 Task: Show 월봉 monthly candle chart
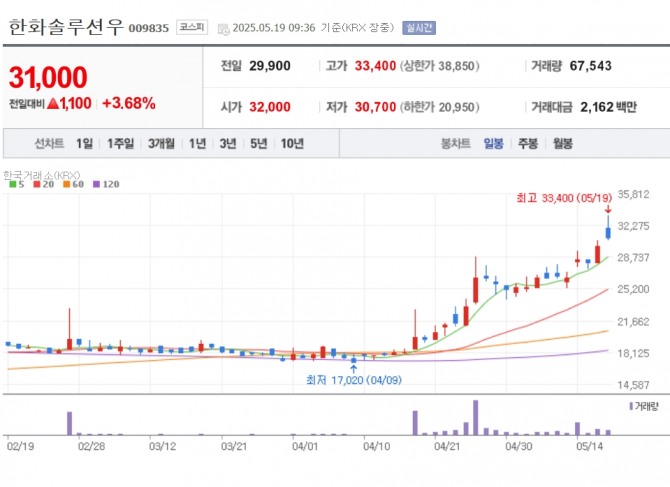(x=562, y=144)
